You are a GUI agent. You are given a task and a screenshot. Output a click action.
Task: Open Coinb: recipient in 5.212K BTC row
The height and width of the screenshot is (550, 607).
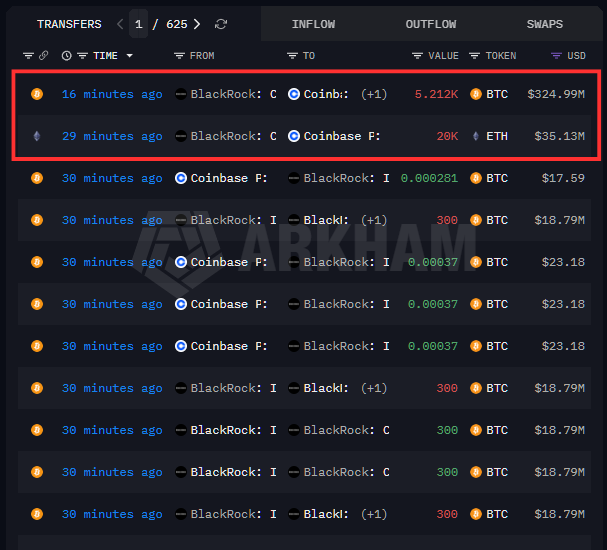click(326, 94)
